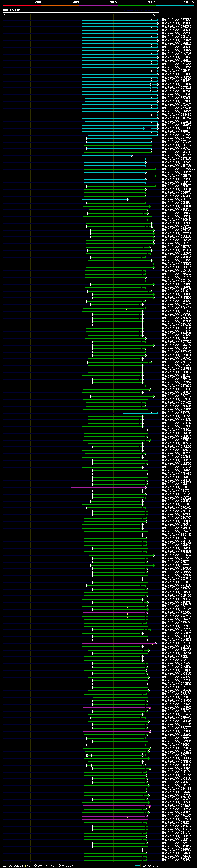Click the query end position 566

pos(155,15)
